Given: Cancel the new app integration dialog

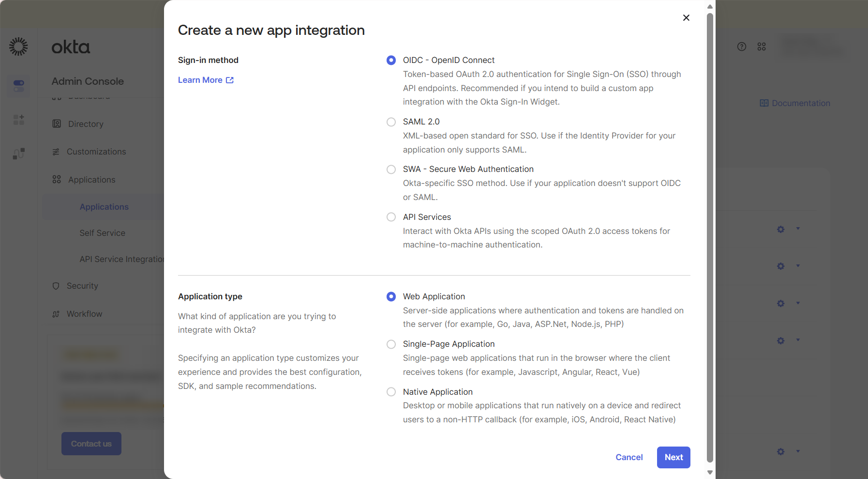Looking at the screenshot, I should click(629, 457).
